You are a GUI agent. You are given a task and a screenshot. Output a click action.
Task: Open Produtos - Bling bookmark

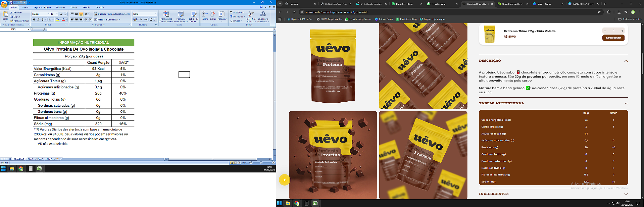pos(406,19)
